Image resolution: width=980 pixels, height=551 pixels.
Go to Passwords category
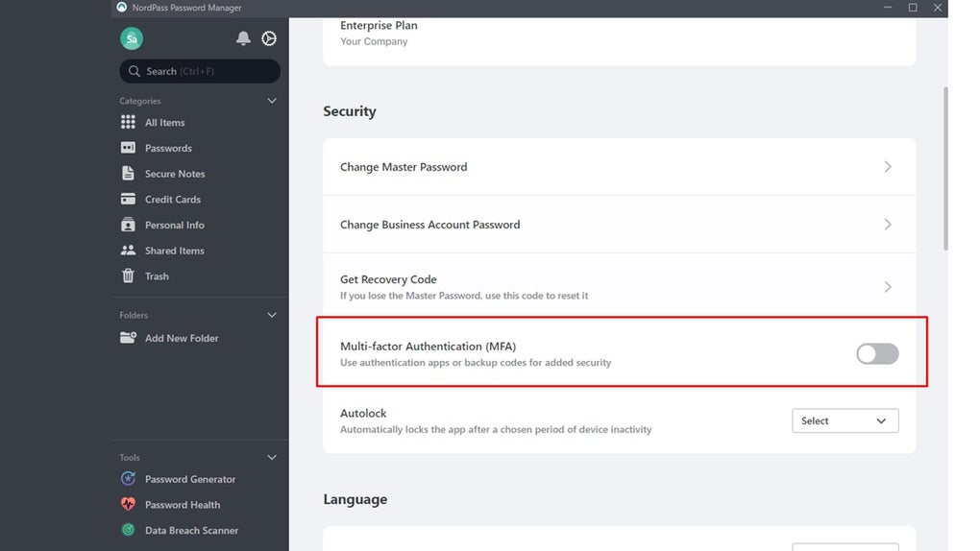pyautogui.click(x=168, y=148)
